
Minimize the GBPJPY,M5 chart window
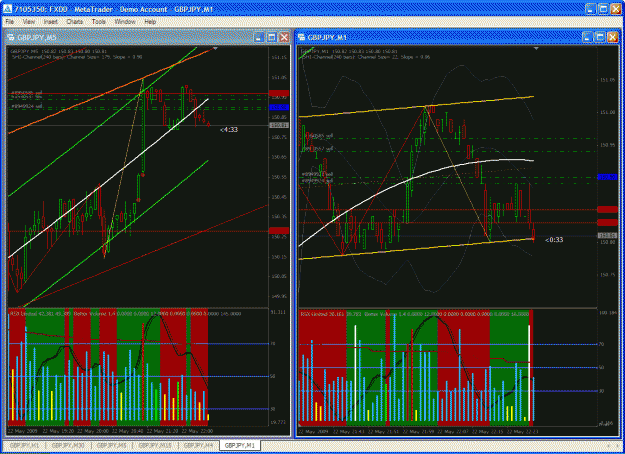(259, 37)
